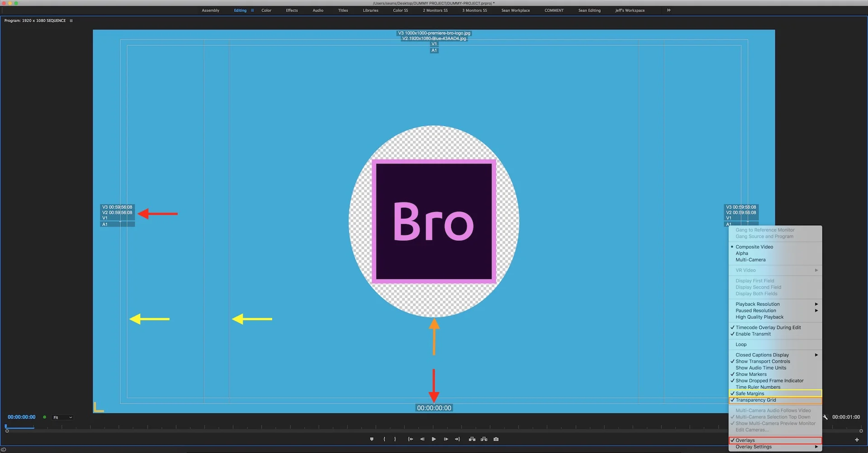Open the Fit zoom level dropdown
Image resolution: width=868 pixels, height=453 pixels.
(62, 418)
